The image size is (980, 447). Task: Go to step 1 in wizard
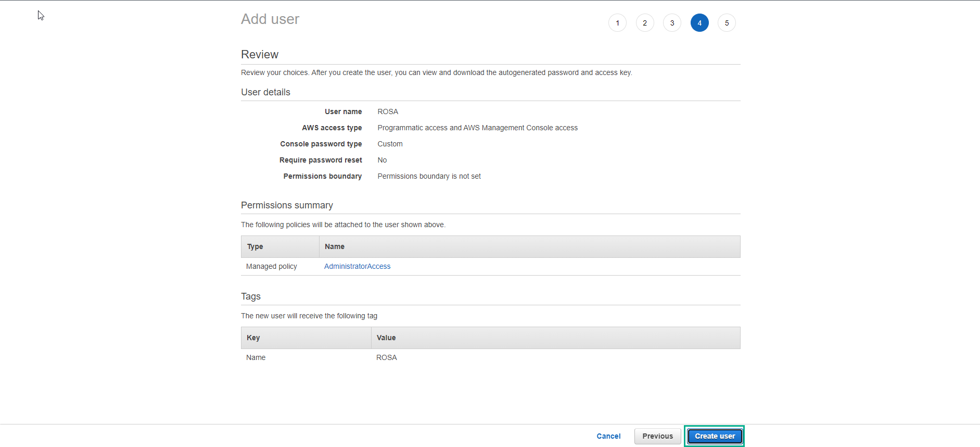[617, 23]
